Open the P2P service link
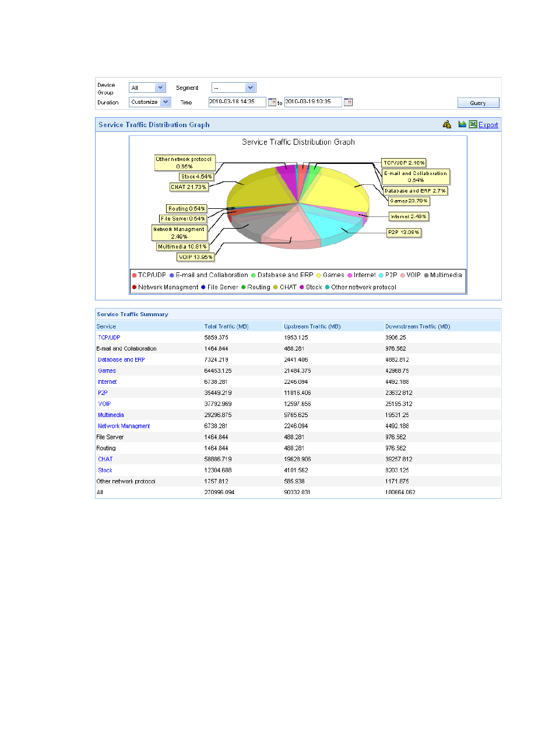 (x=103, y=393)
